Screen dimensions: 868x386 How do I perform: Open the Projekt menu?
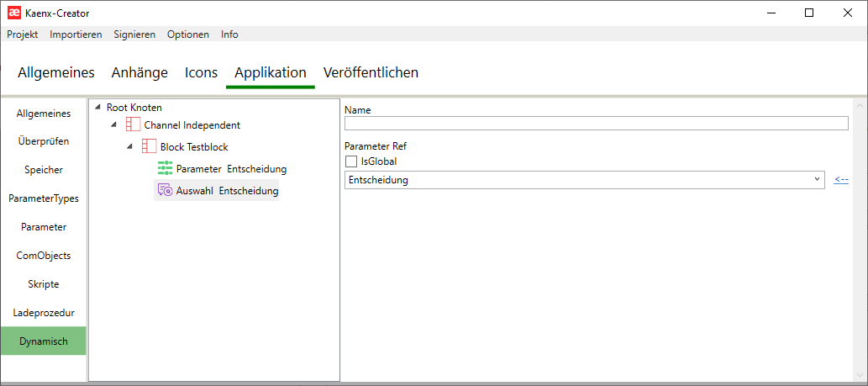(23, 34)
